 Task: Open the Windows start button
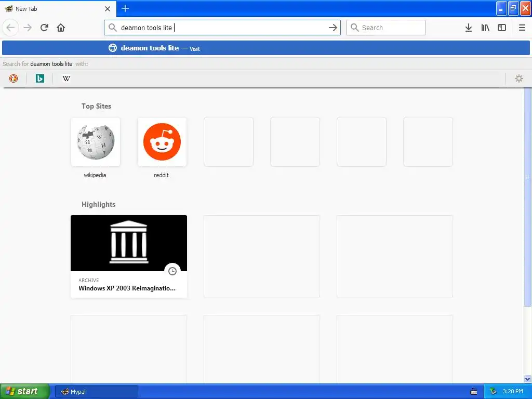coord(25,391)
